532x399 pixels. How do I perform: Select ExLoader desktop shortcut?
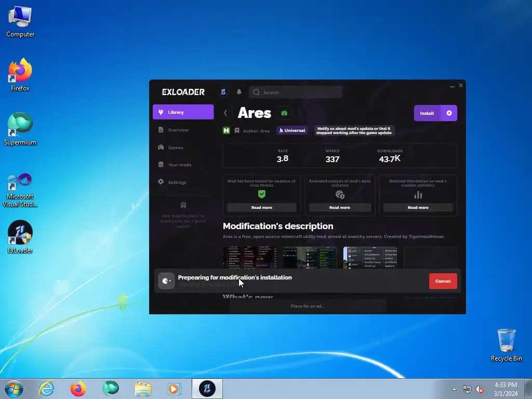point(20,237)
